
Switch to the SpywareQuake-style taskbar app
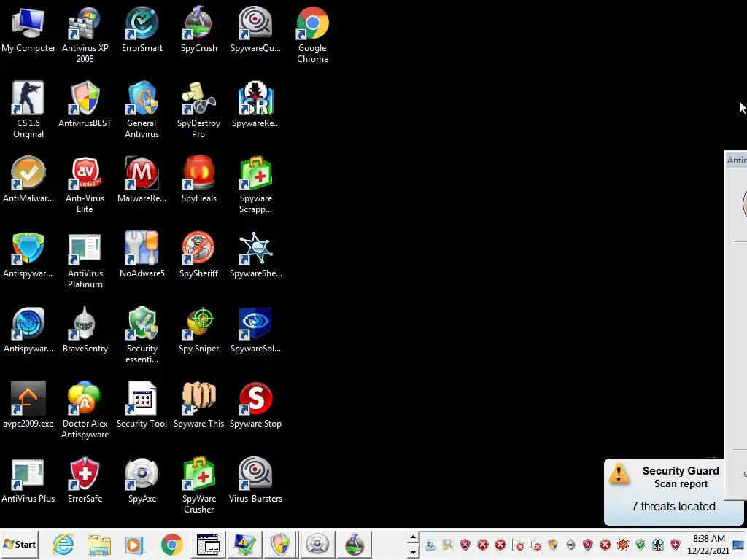coord(317,544)
